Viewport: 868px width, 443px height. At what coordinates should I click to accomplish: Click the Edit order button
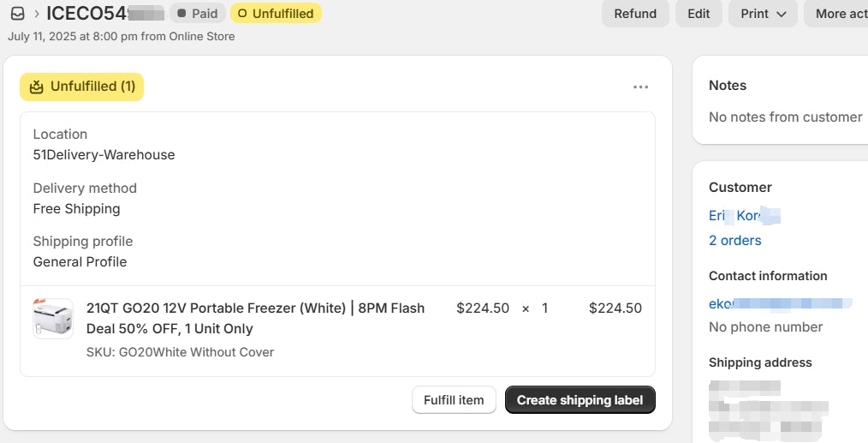point(699,14)
